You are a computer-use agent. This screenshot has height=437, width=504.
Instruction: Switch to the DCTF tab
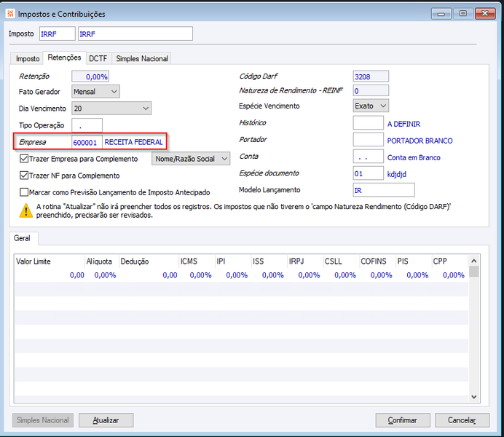coord(98,58)
